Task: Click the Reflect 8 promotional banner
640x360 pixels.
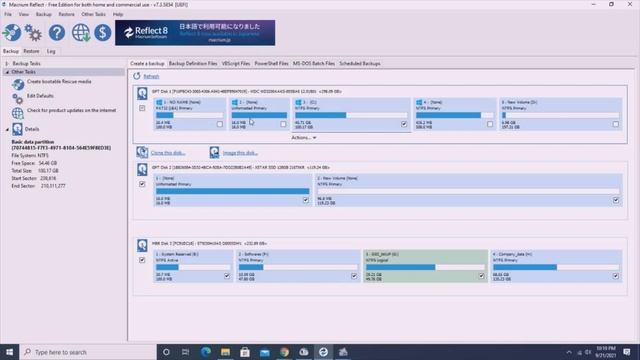Action: click(x=195, y=33)
